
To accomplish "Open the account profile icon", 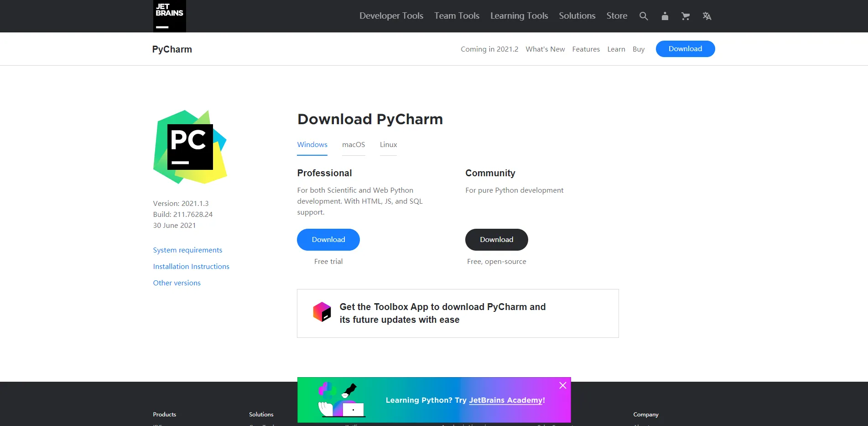I will pyautogui.click(x=665, y=16).
